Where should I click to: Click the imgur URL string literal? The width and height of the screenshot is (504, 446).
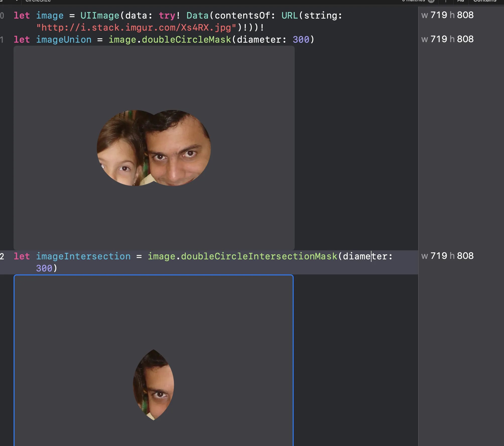(136, 28)
